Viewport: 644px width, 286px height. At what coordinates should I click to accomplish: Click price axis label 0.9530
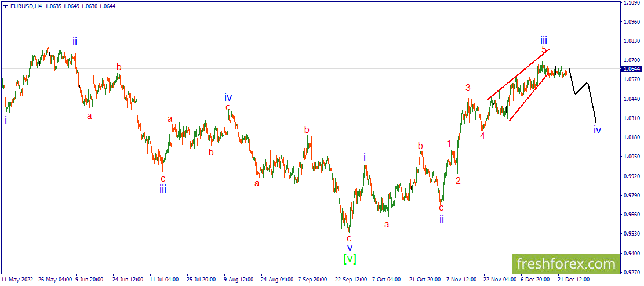(x=632, y=234)
